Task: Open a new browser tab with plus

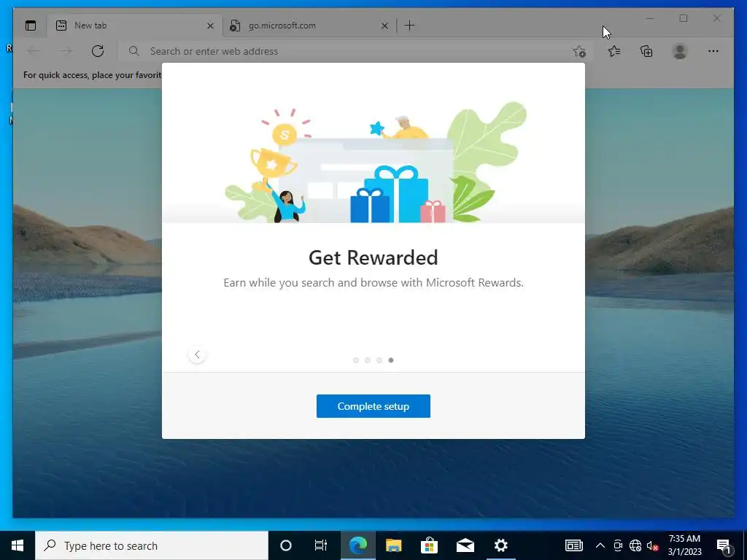Action: [x=409, y=26]
